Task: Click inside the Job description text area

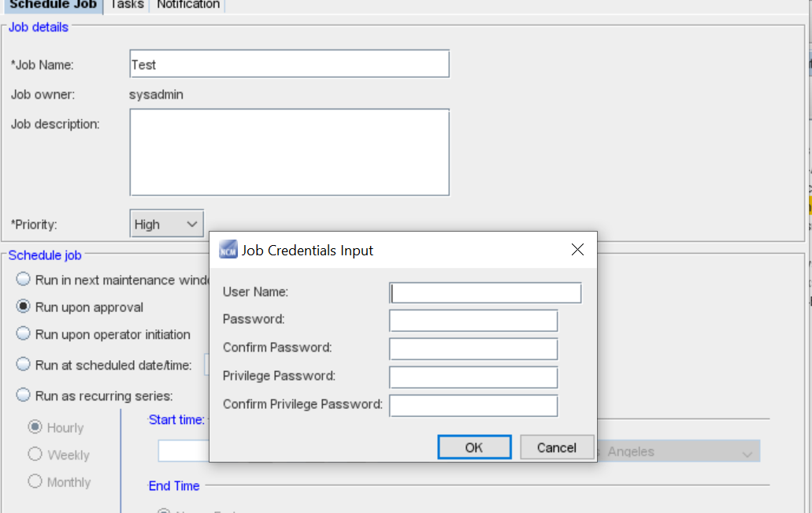Action: (289, 152)
